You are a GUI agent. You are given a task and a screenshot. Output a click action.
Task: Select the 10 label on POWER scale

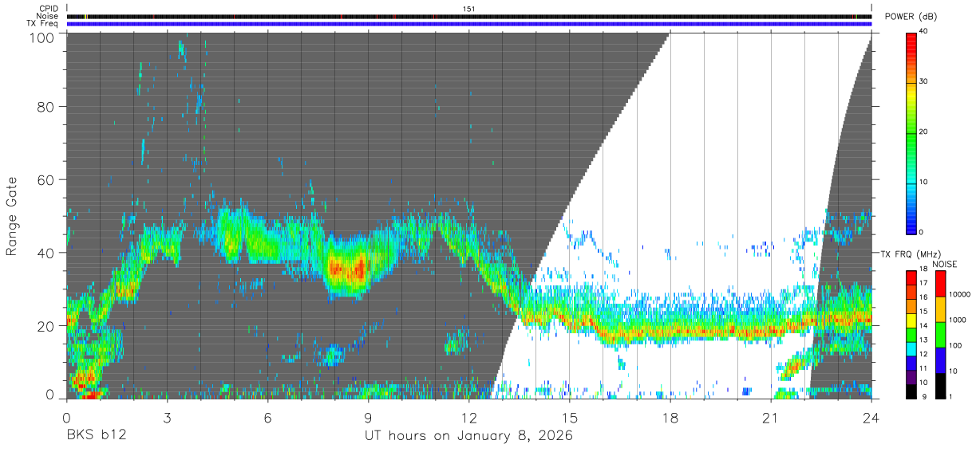click(924, 182)
